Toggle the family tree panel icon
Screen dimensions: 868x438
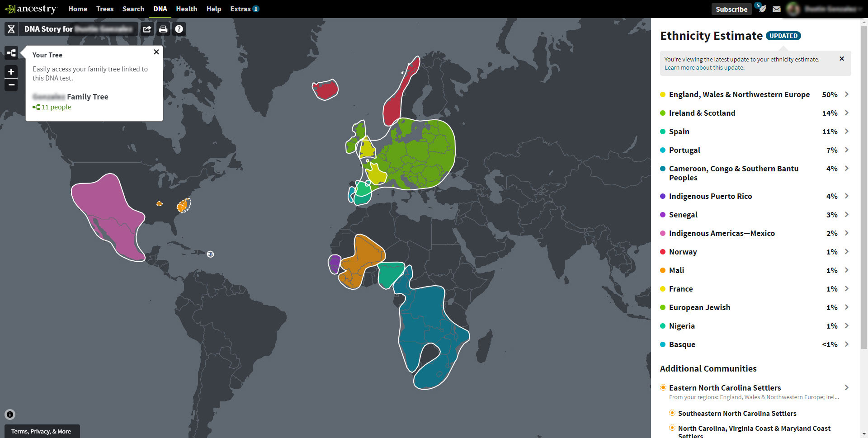[x=11, y=53]
